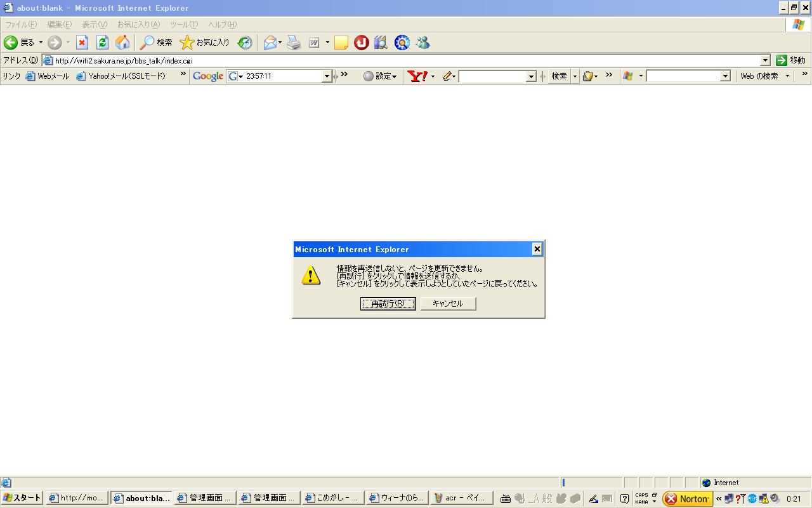
Task: Open the ファイル(F) menu
Action: coord(21,25)
